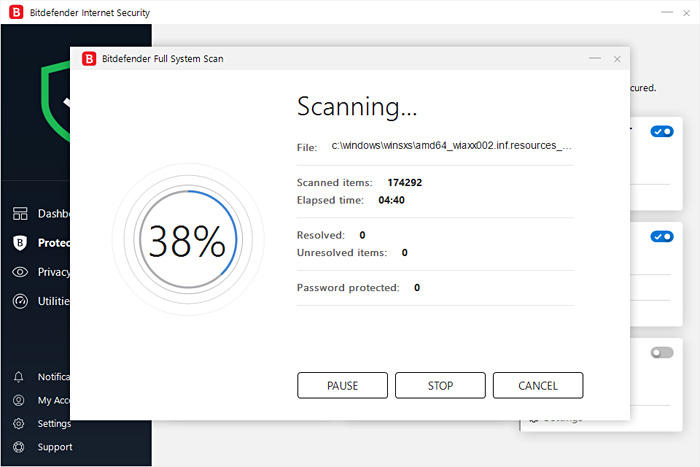Click the Bitdefender logo in the main window title bar
Screen dimensions: 700x467
pyautogui.click(x=15, y=12)
